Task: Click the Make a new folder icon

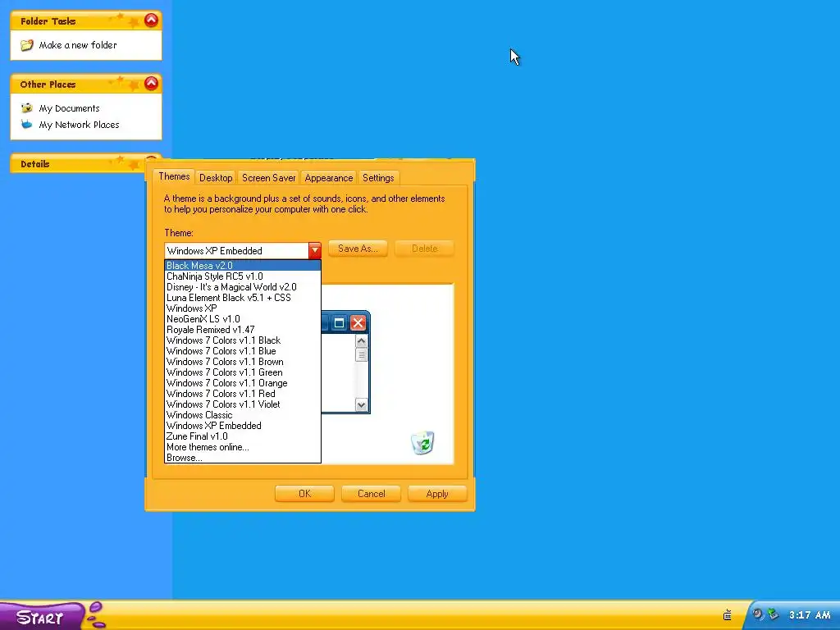Action: coord(27,46)
